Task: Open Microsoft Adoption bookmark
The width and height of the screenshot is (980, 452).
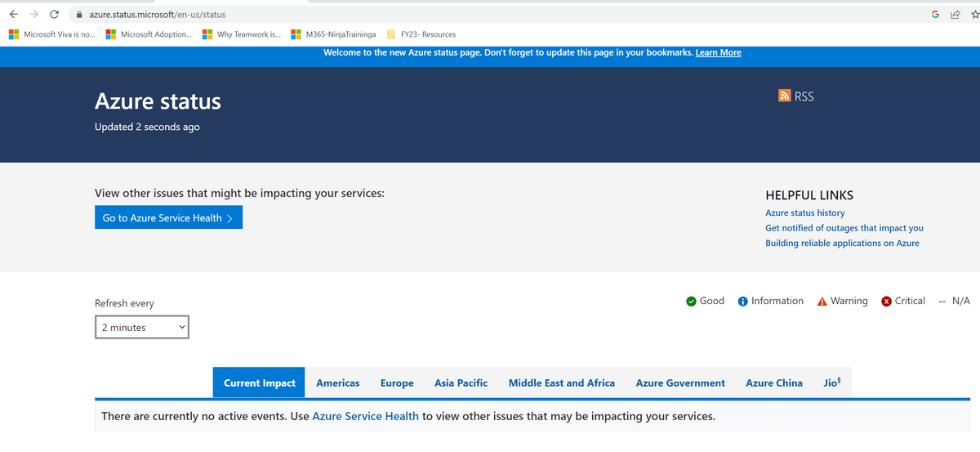Action: pos(149,34)
